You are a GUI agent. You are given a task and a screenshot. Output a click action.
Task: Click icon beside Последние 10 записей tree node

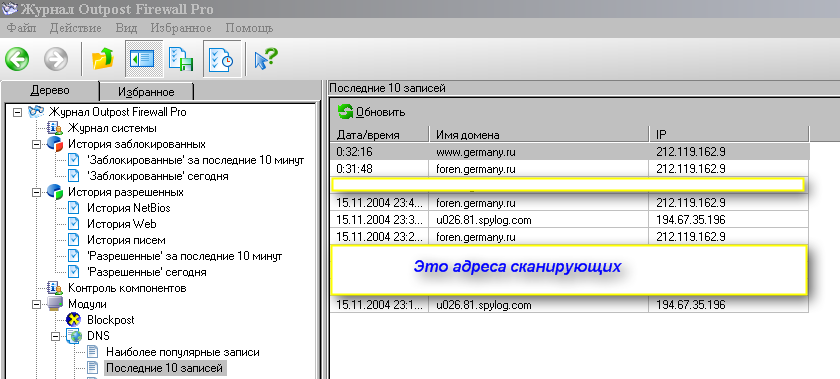[93, 368]
